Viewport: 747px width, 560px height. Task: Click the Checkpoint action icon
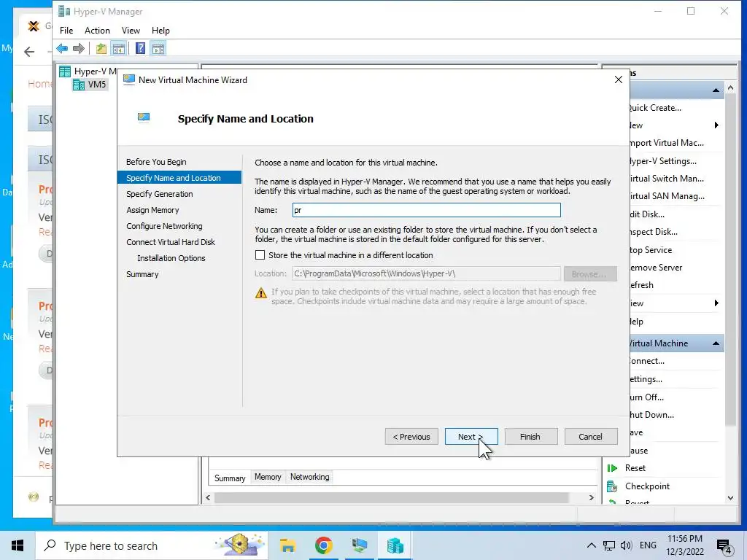(612, 486)
